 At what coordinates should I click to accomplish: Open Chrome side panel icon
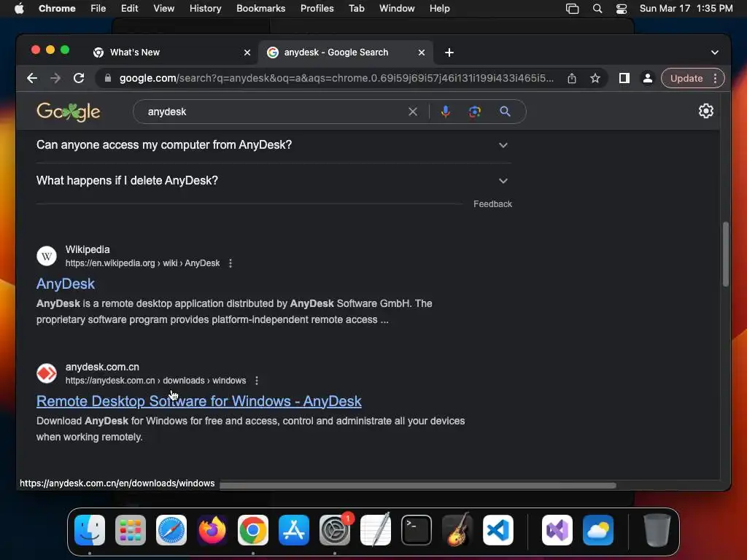(624, 78)
